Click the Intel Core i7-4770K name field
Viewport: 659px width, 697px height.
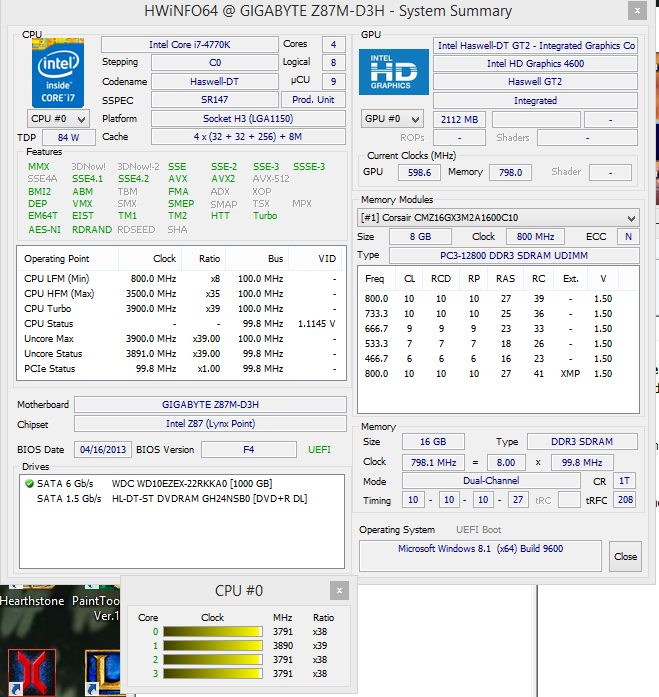(x=190, y=44)
